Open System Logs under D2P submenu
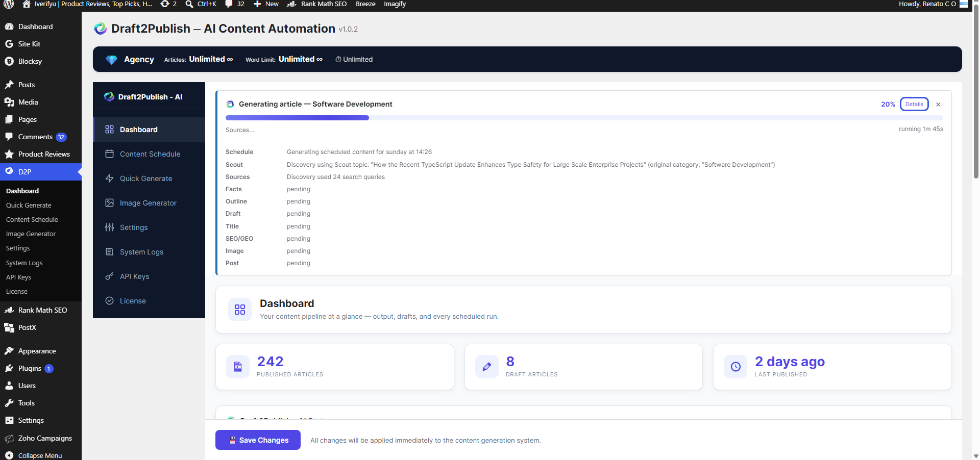This screenshot has height=460, width=980. pos(24,263)
